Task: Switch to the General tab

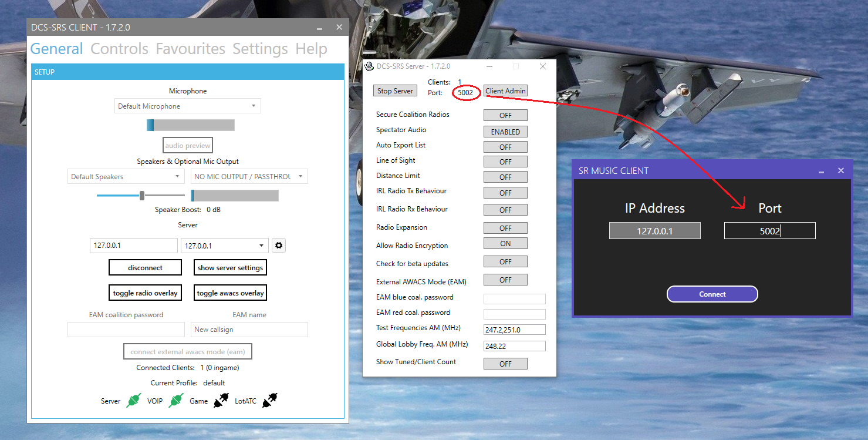Action: click(x=56, y=49)
